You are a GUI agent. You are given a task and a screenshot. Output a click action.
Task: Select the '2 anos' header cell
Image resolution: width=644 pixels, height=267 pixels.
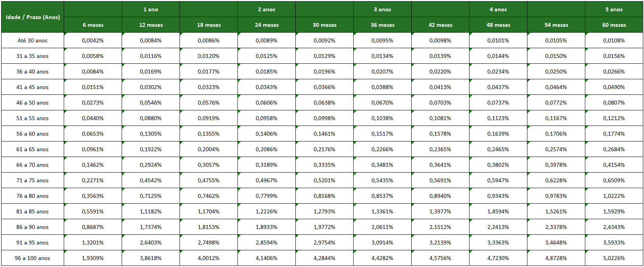267,9
